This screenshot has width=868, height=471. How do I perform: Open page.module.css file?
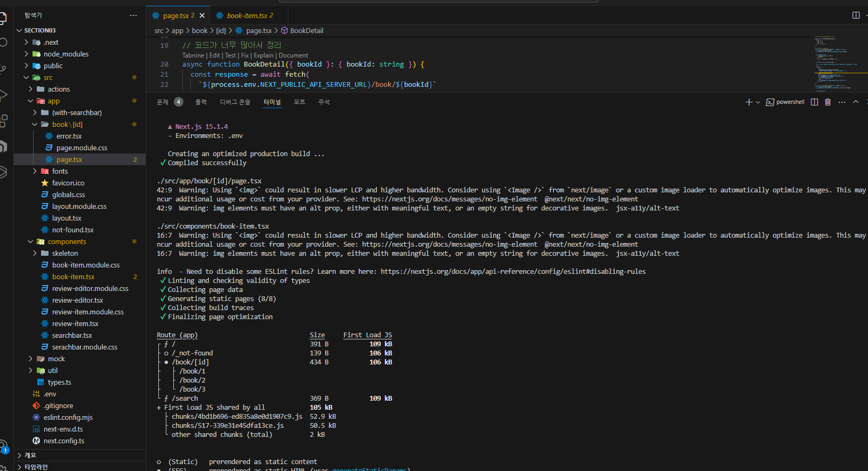point(79,148)
